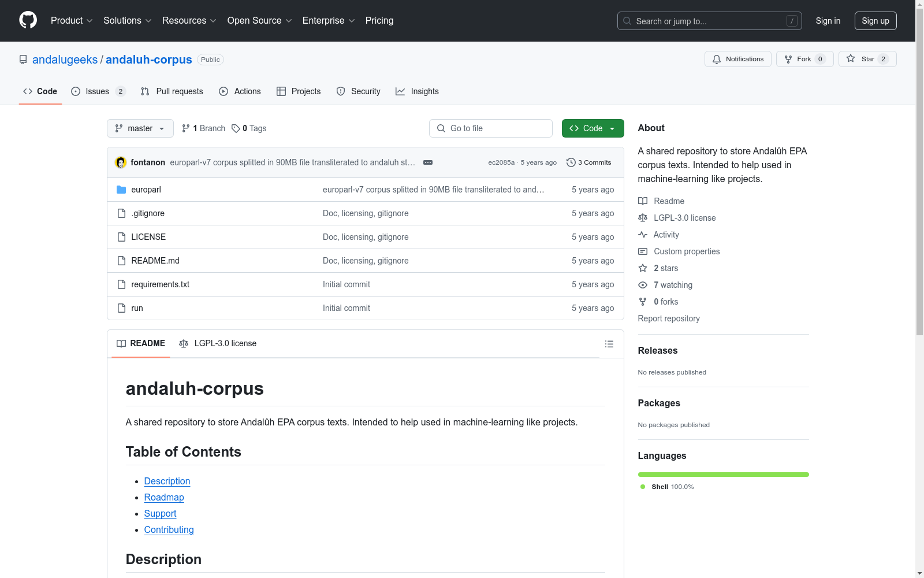Open the Enterprise dropdown

click(x=329, y=20)
